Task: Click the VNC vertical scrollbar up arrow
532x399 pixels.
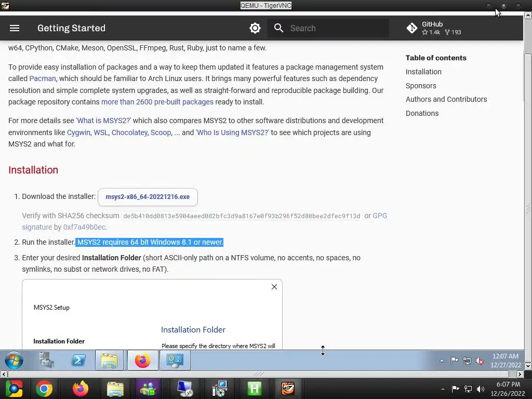Action: coord(528,15)
